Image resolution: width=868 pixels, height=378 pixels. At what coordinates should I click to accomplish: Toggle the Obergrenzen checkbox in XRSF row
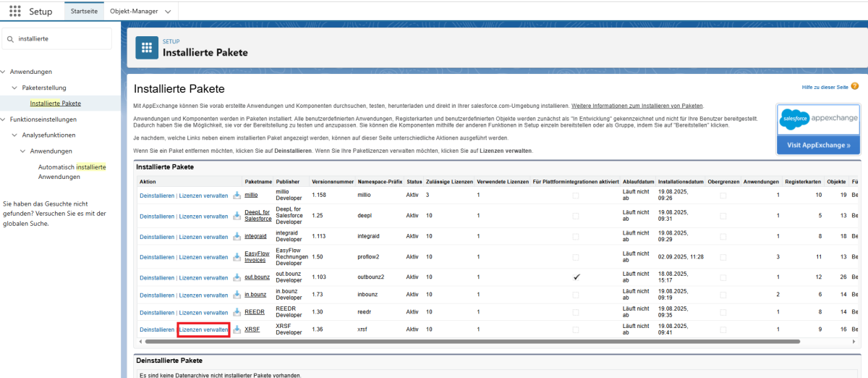[x=723, y=329]
